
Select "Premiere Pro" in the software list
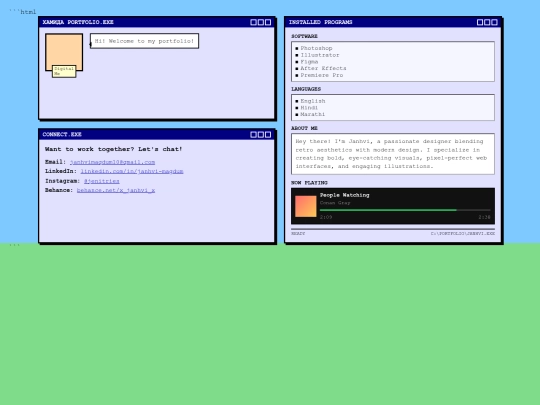pyautogui.click(x=322, y=75)
